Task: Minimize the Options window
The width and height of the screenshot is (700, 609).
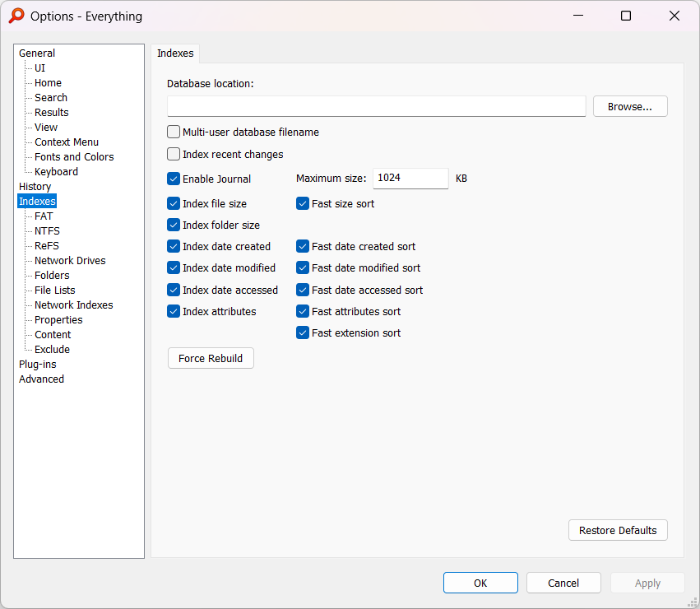Action: pos(578,16)
